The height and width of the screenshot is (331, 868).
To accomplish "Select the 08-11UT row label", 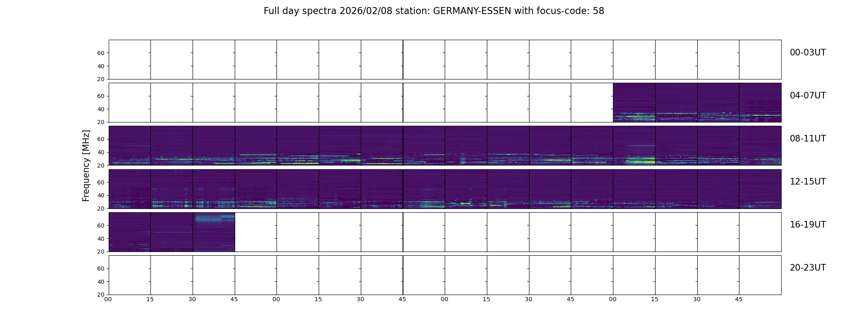I will point(808,139).
